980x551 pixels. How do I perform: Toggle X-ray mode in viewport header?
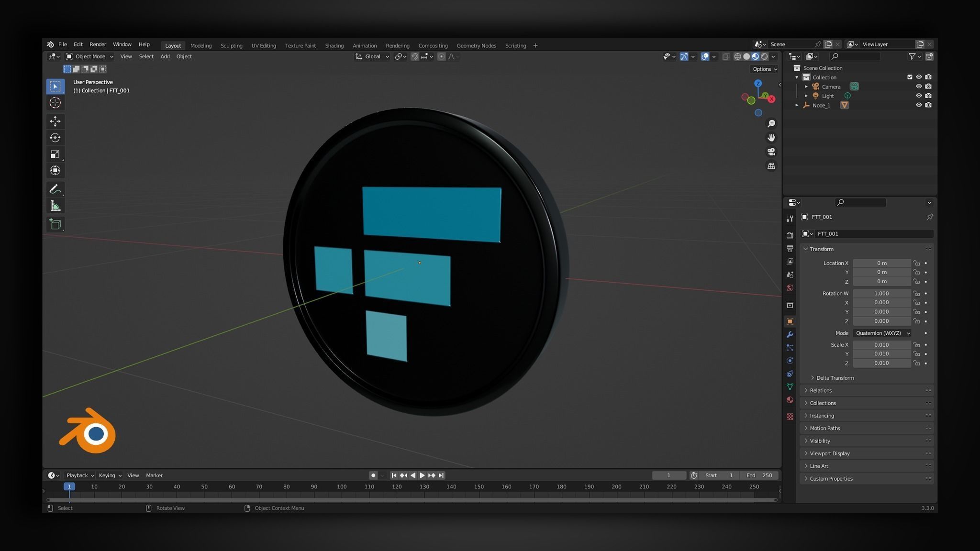point(725,56)
